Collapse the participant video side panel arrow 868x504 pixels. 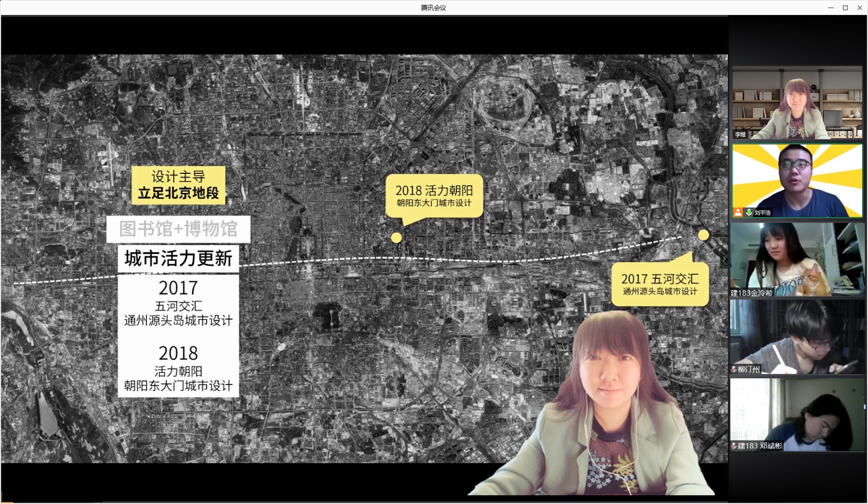click(724, 259)
